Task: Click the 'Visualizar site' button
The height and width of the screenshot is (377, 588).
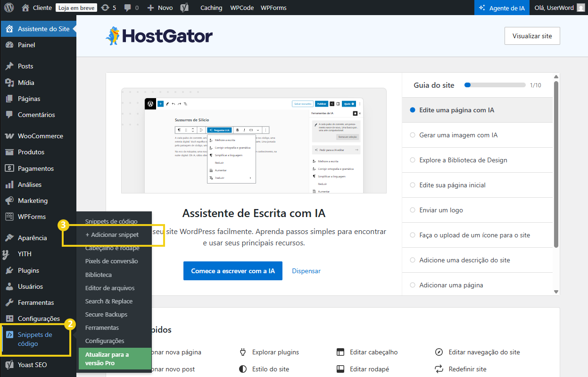Action: [x=532, y=36]
